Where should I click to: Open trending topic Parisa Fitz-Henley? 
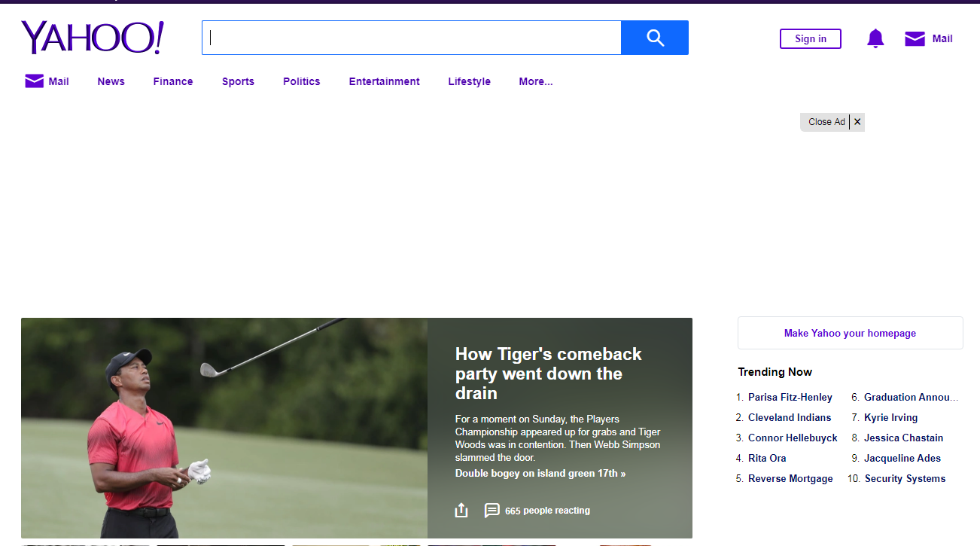tap(790, 397)
